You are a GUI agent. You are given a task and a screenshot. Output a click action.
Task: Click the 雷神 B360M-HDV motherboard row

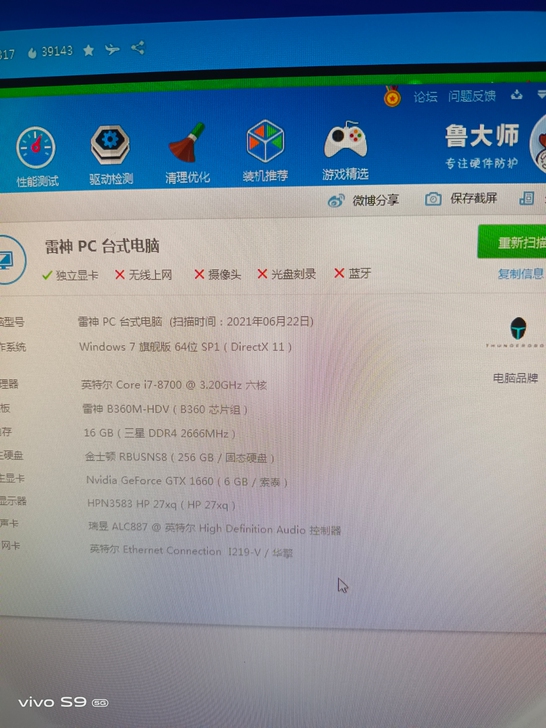click(x=165, y=409)
